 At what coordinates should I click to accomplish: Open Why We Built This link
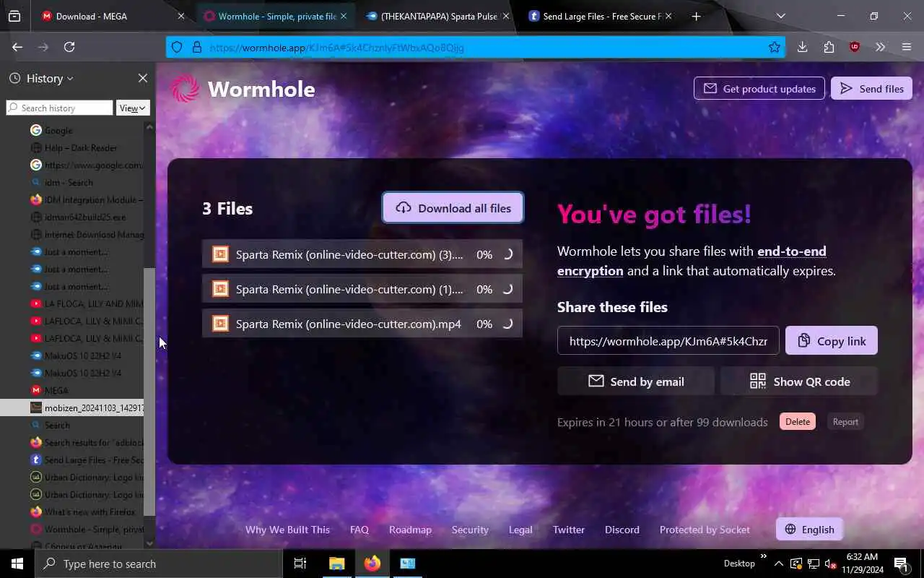click(x=287, y=530)
